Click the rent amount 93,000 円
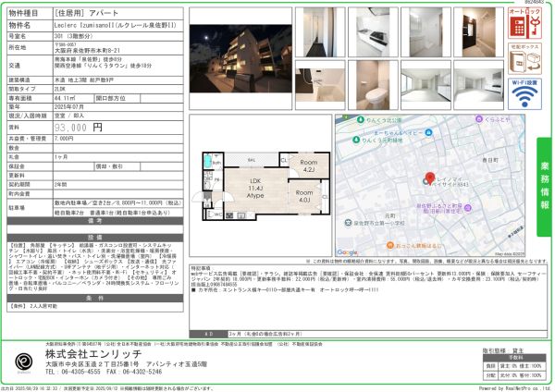The width and height of the screenshot is (555, 392). pos(79,128)
